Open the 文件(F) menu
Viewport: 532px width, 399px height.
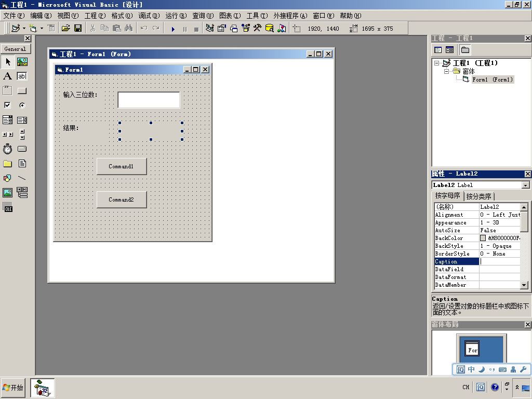pyautogui.click(x=14, y=16)
